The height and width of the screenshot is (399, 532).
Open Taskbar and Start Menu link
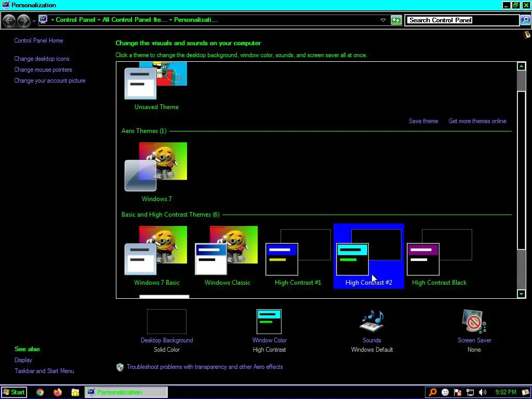pyautogui.click(x=44, y=371)
